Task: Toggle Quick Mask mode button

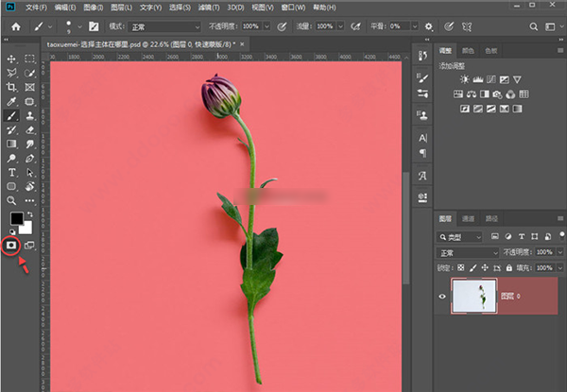Action: click(10, 246)
